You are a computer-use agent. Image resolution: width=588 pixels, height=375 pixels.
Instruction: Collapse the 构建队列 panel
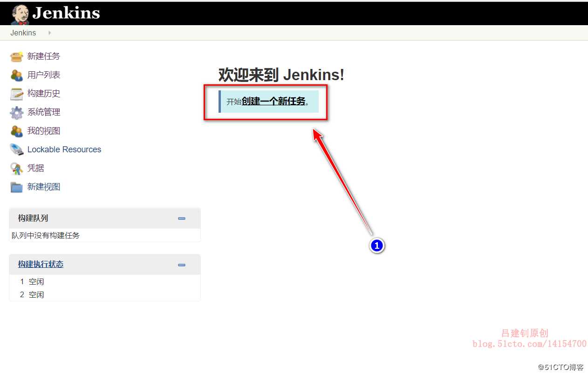[182, 218]
